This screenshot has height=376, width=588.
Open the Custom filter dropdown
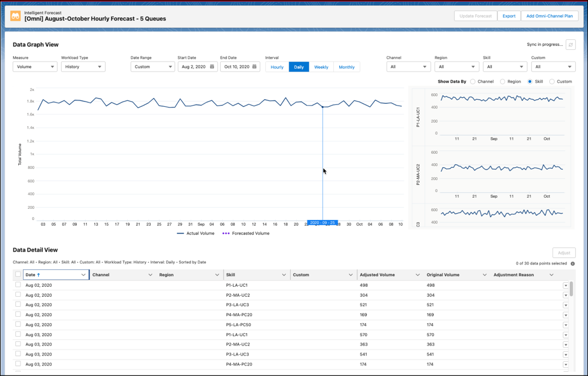click(553, 67)
